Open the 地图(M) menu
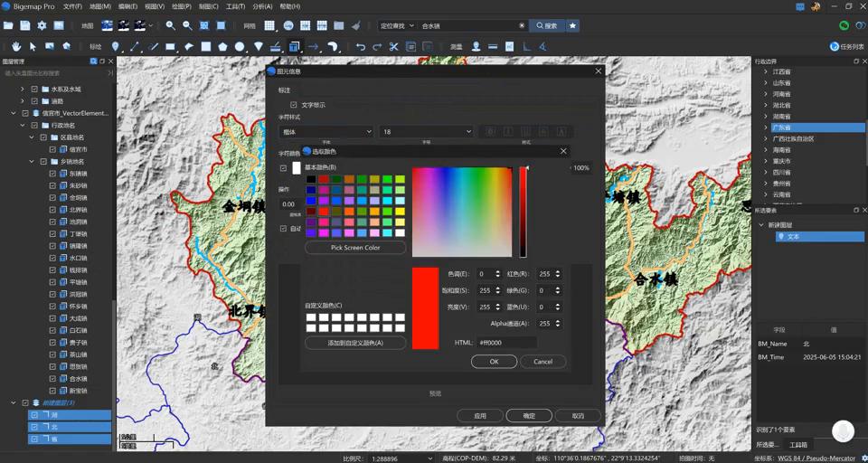 point(100,6)
